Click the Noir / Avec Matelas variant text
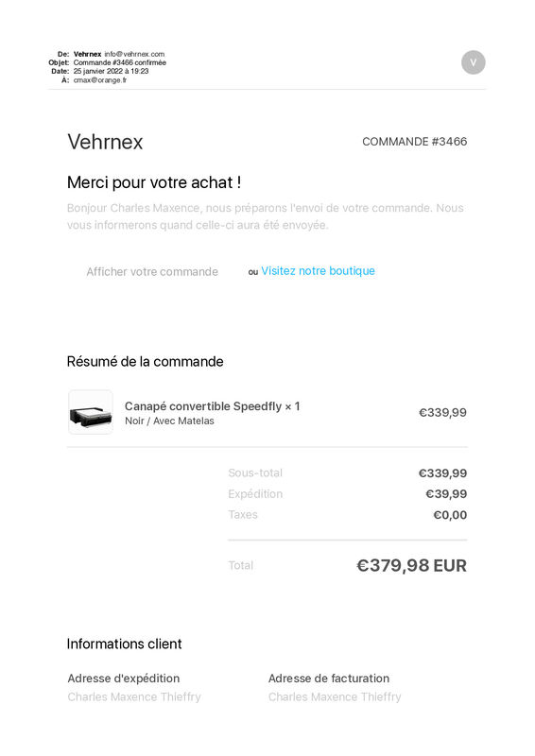 [x=169, y=421]
